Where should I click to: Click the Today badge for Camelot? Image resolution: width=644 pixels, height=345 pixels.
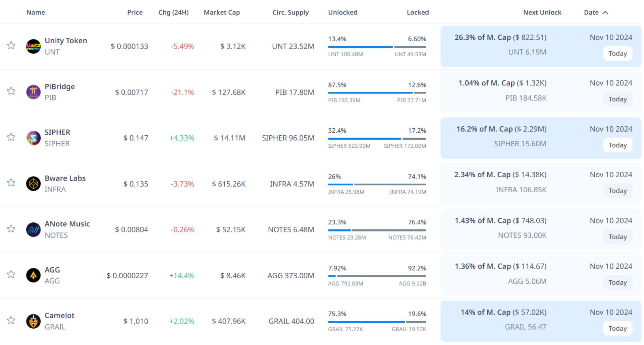[x=618, y=328]
